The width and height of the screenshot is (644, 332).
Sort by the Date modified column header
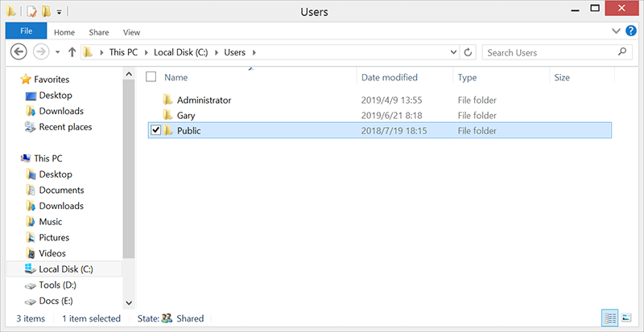tap(390, 77)
